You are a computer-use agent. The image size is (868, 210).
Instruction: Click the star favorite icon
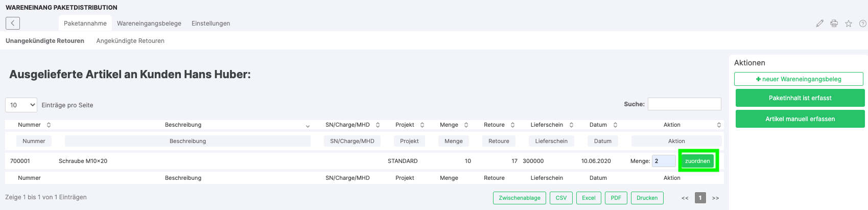click(x=848, y=24)
